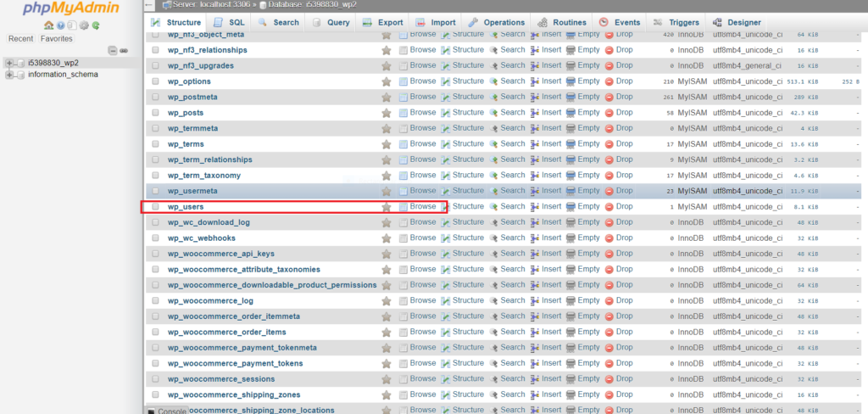Open the Search tab
The width and height of the screenshot is (868, 414).
278,23
